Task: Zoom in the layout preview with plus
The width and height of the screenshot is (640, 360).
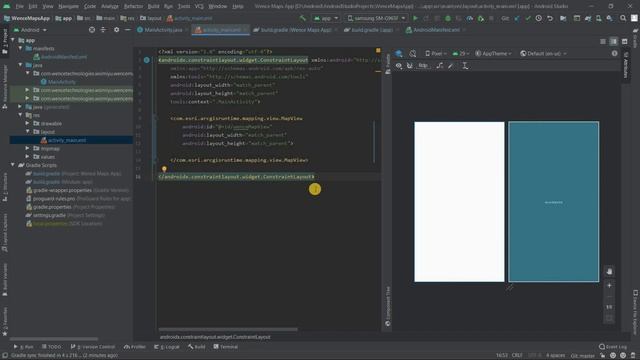Action: coord(609,286)
